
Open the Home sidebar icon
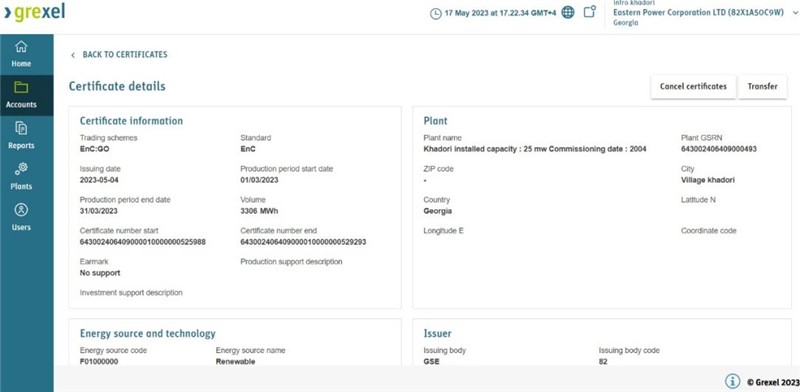coord(21,46)
